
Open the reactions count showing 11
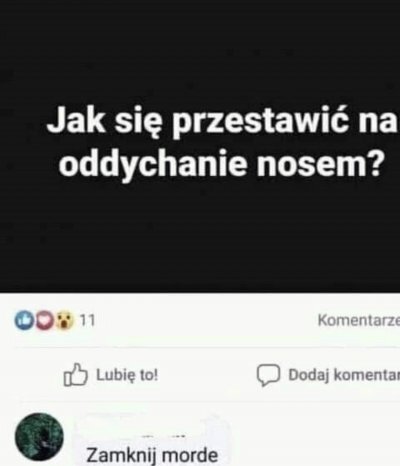[x=88, y=321]
